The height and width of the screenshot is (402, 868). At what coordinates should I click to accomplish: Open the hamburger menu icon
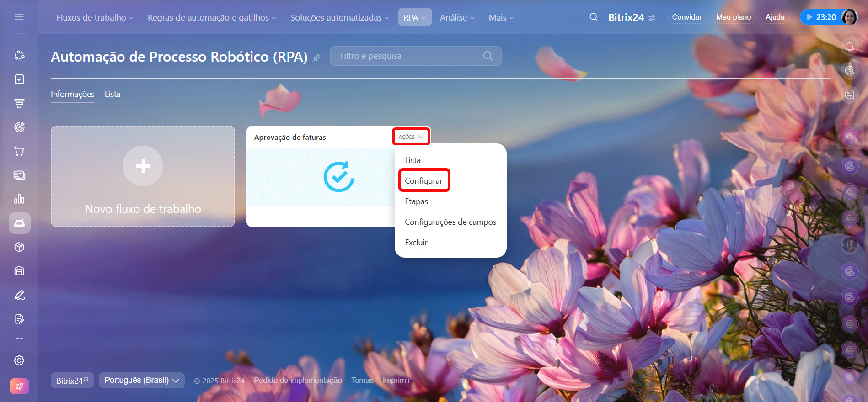pos(19,17)
